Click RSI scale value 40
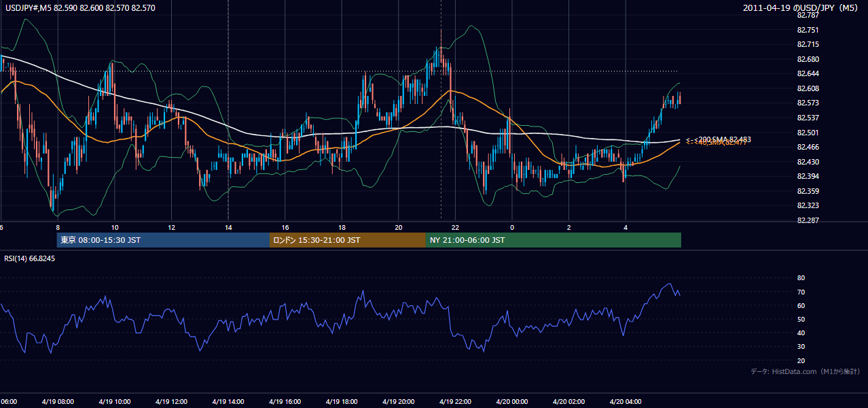Image resolution: width=868 pixels, height=408 pixels. 801,333
